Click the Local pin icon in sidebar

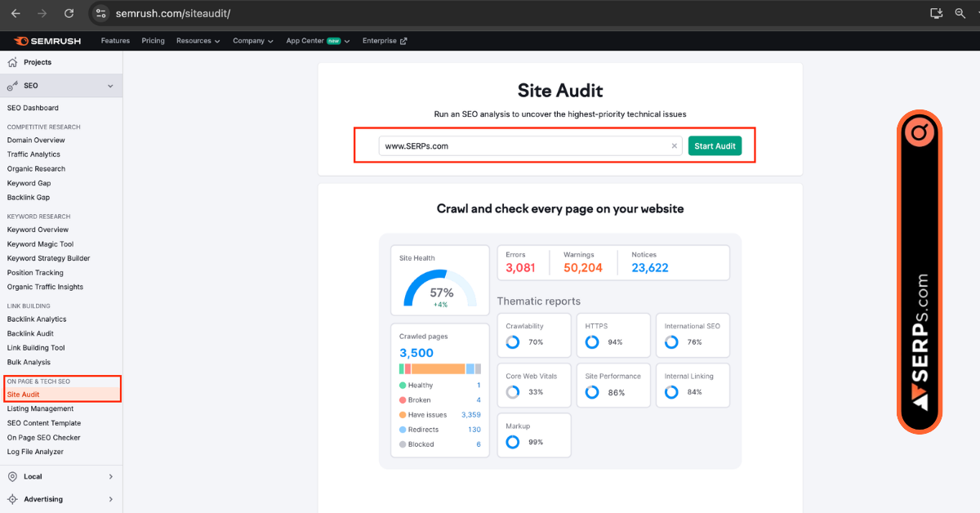(x=14, y=476)
